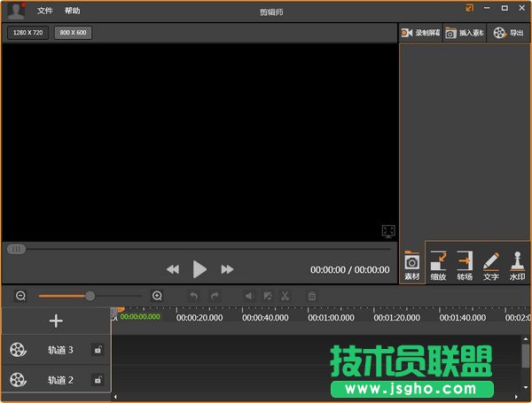
Task: Add a new track with plus button
Action: click(x=56, y=321)
